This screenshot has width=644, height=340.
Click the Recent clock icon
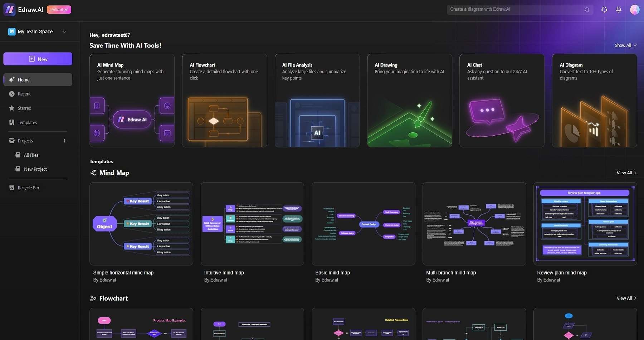[12, 94]
